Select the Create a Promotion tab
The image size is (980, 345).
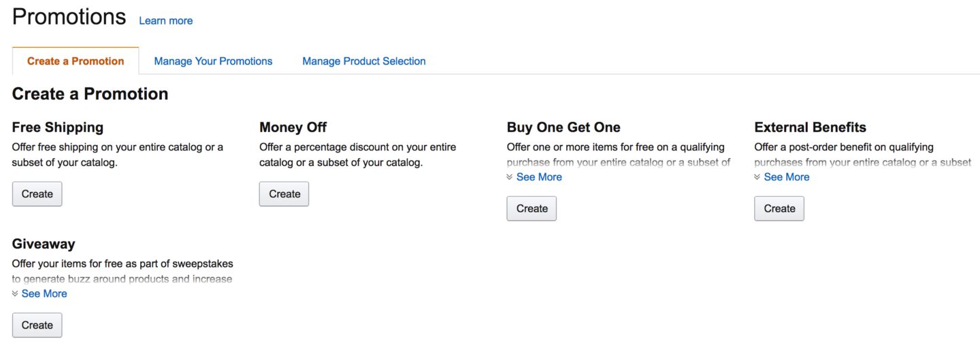[x=76, y=61]
